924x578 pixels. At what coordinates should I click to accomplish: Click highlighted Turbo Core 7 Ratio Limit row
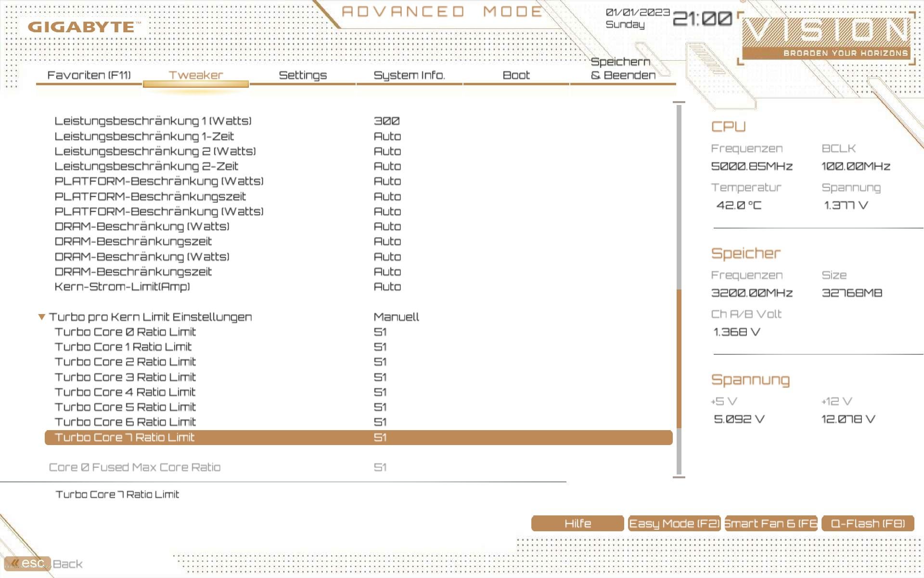coord(359,437)
